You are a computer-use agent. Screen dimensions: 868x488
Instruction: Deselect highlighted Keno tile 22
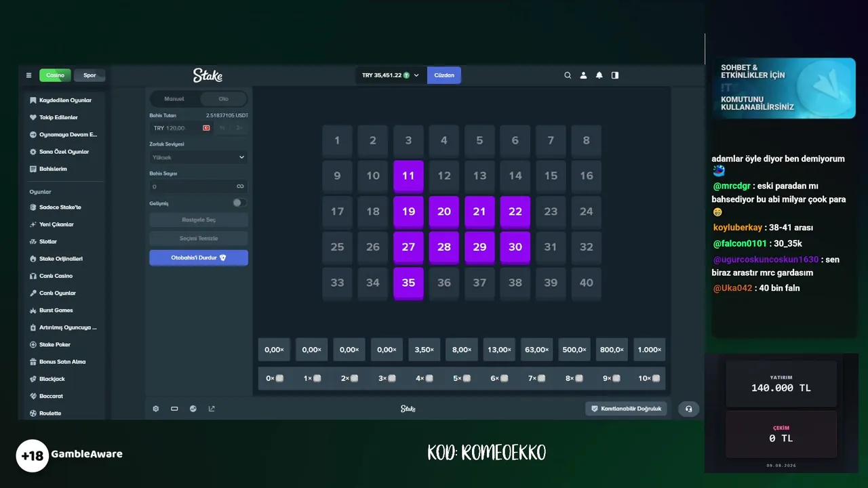coord(515,211)
